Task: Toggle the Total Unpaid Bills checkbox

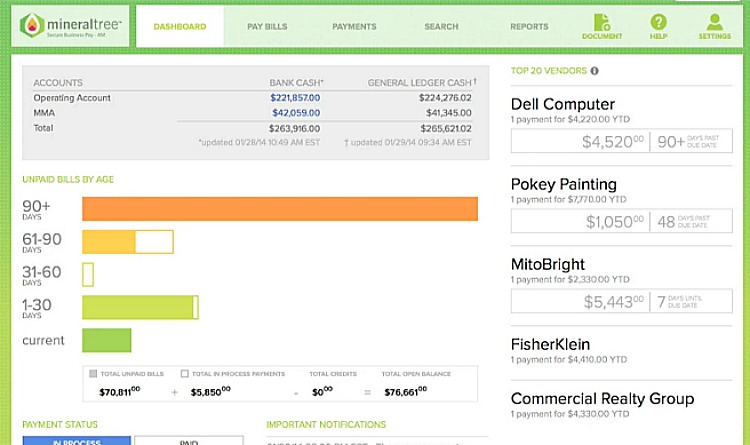Action: click(93, 374)
